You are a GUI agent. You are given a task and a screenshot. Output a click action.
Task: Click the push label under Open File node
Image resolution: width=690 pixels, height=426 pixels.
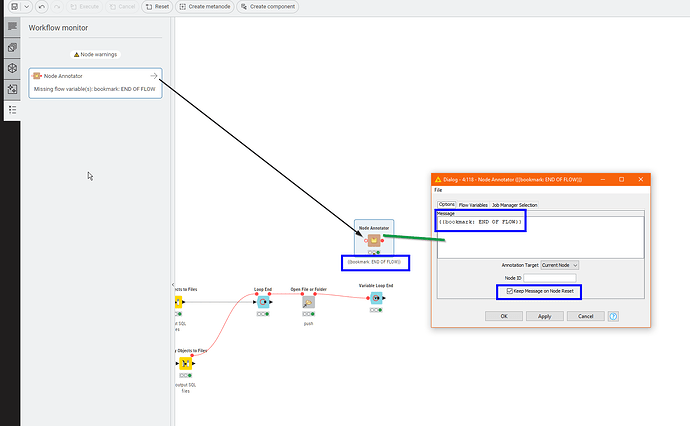point(308,324)
